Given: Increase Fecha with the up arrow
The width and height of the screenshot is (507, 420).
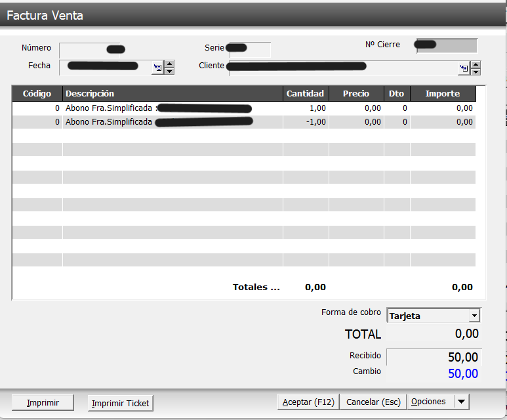Looking at the screenshot, I should click(x=169, y=64).
